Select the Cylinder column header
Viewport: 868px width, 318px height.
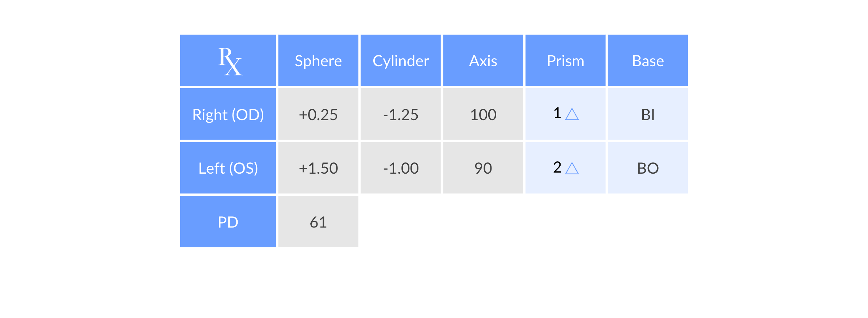[x=401, y=61]
